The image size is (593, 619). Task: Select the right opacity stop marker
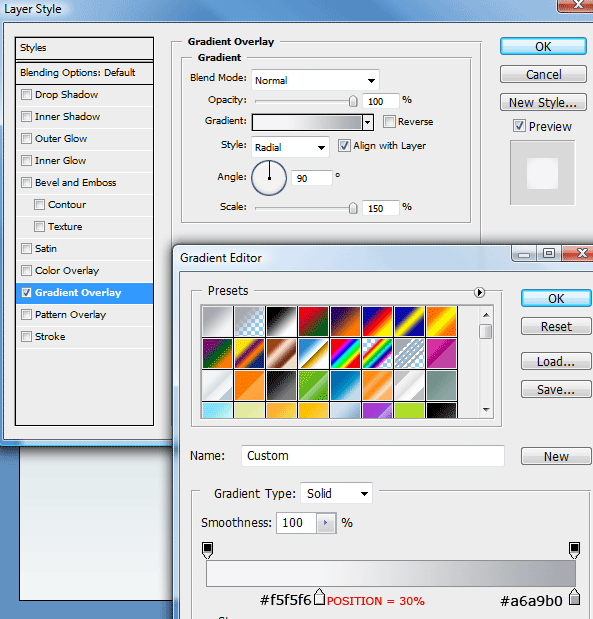click(x=574, y=550)
